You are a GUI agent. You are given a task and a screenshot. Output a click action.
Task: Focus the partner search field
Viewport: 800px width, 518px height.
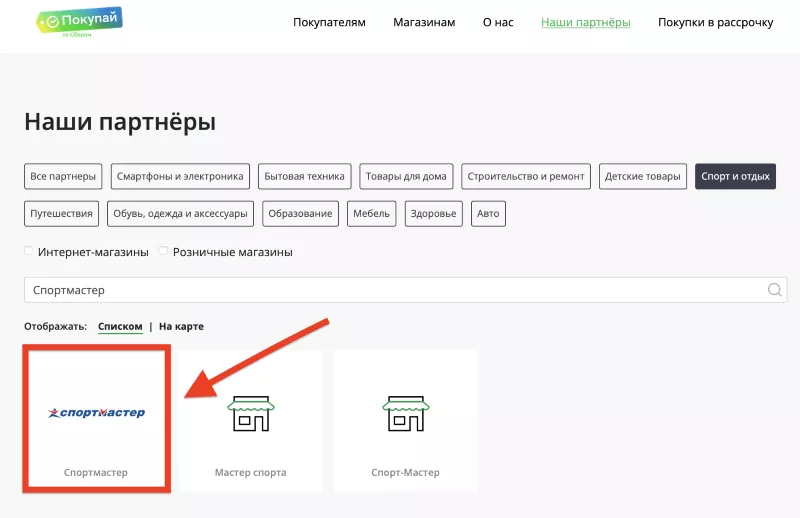[x=406, y=290]
